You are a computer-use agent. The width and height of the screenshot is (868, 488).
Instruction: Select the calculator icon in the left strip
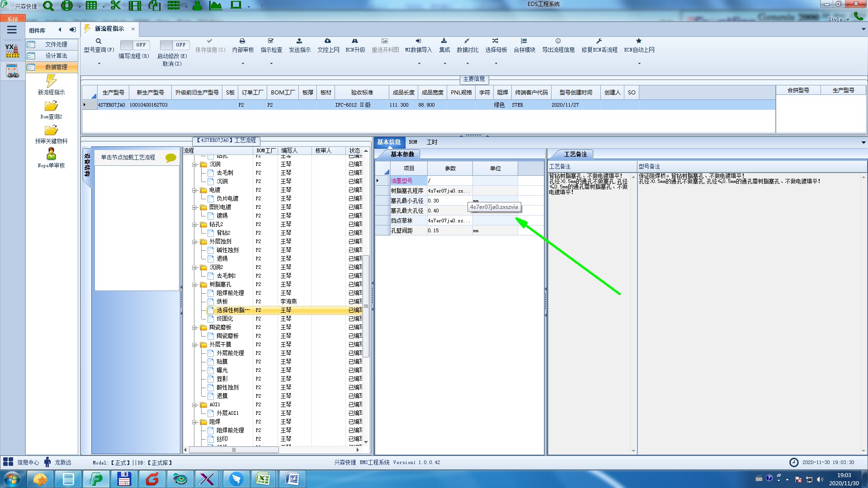(12, 71)
